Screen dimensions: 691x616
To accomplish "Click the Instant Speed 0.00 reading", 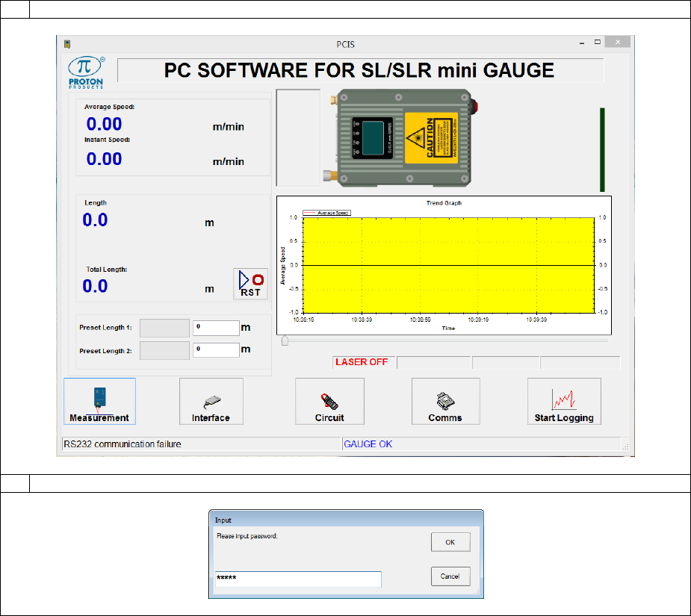I will tap(104, 159).
